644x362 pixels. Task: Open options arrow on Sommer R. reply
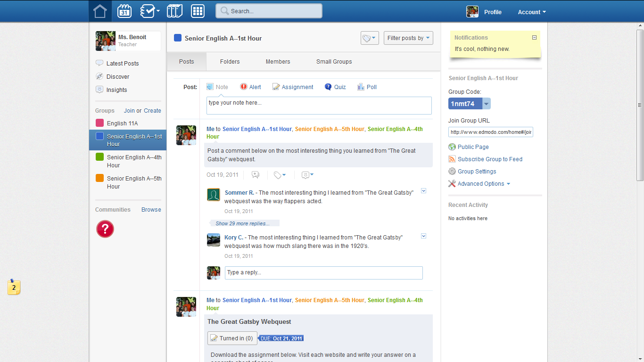click(423, 191)
